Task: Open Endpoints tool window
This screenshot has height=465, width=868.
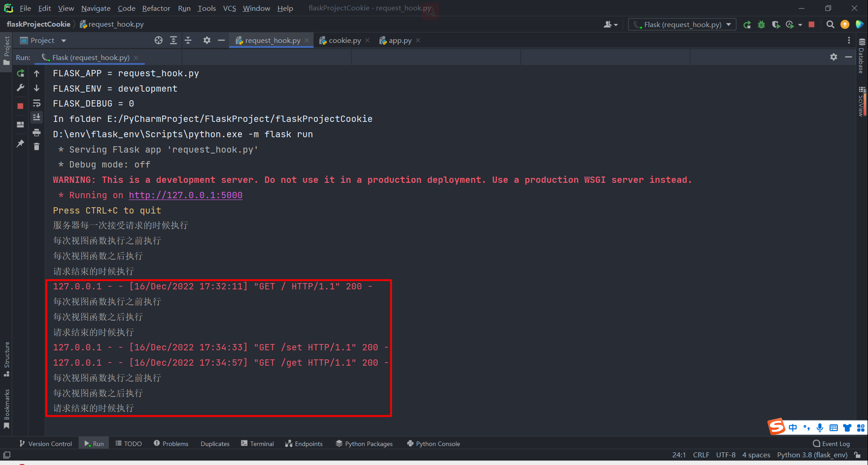Action: point(304,444)
